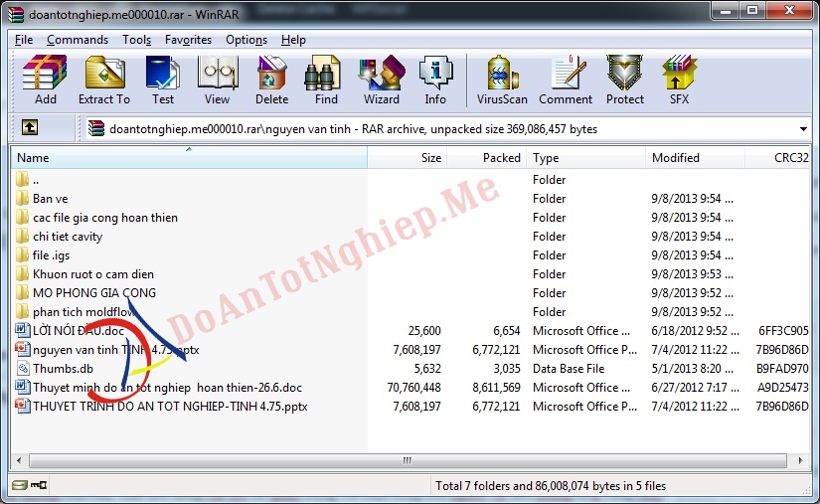820x504 pixels.
Task: Show archive Info
Action: click(435, 80)
